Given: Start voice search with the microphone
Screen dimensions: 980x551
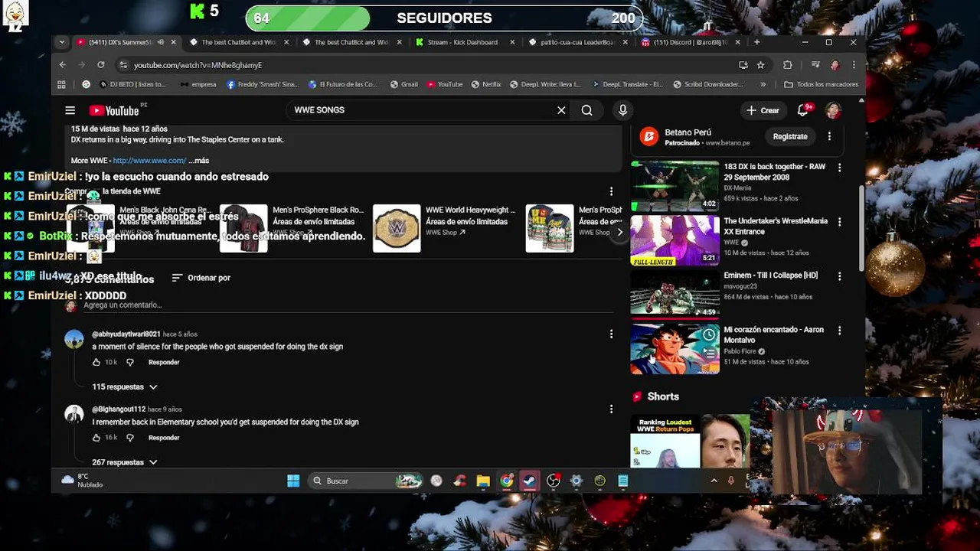Looking at the screenshot, I should [622, 110].
